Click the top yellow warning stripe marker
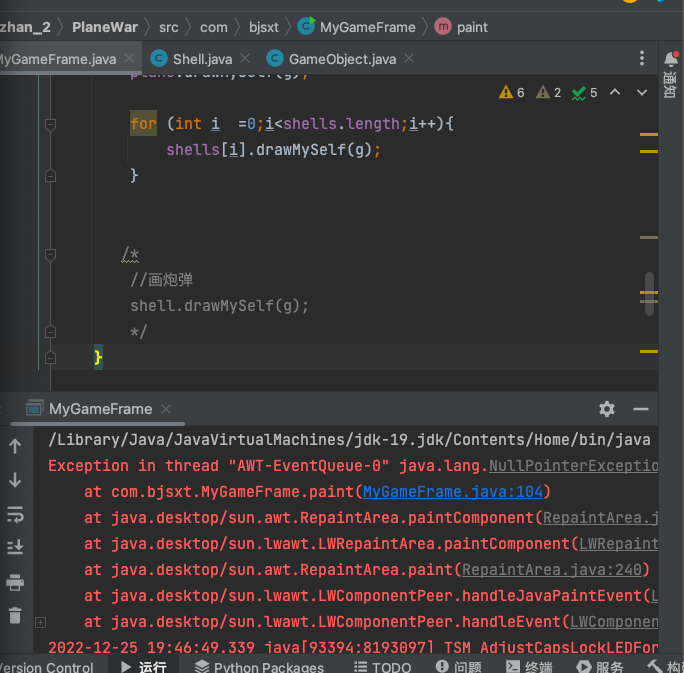This screenshot has width=684, height=673. pos(649,134)
